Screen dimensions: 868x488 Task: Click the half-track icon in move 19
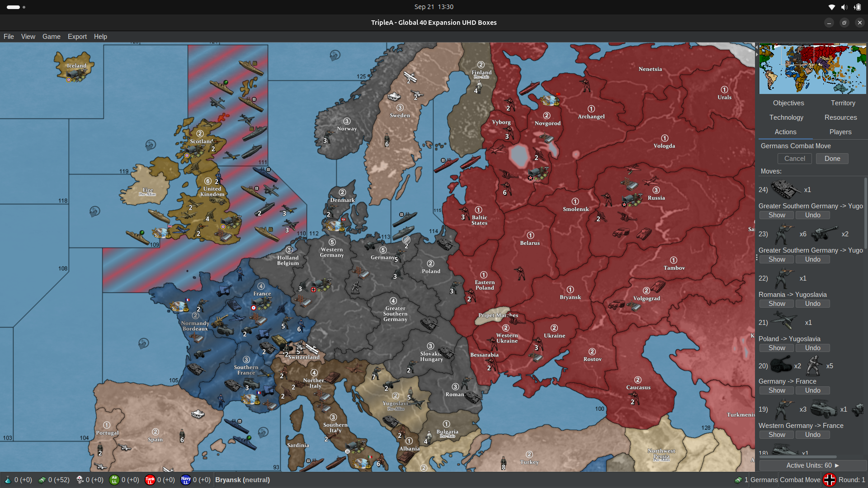tap(824, 409)
